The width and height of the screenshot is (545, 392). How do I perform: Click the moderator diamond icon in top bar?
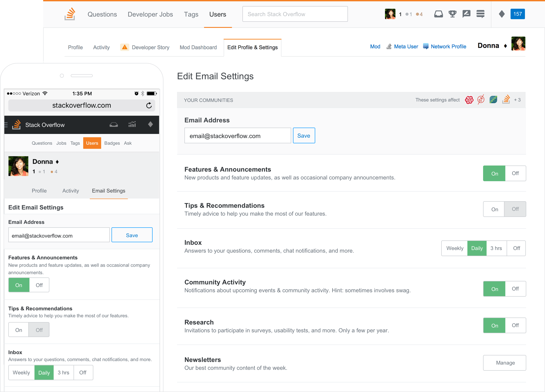[501, 14]
